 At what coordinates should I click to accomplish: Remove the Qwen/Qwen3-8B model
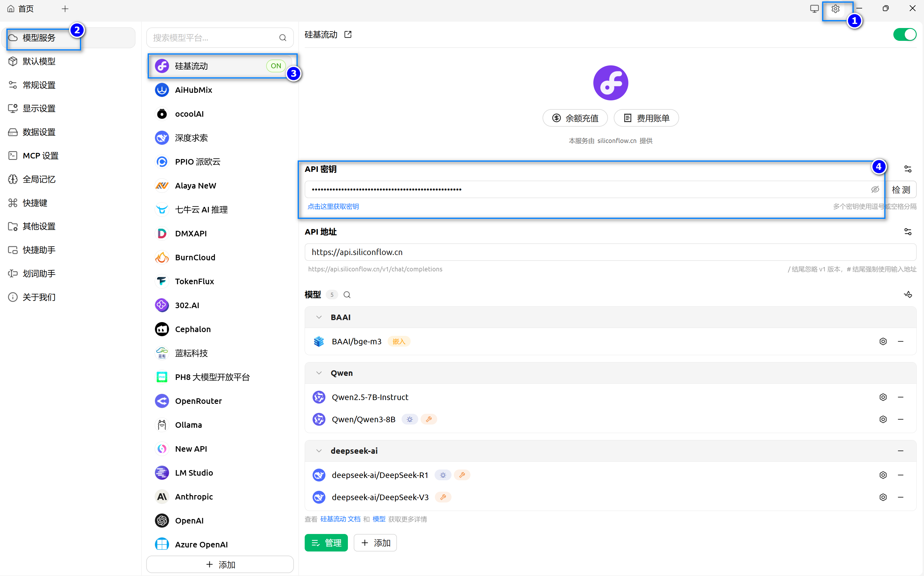pyautogui.click(x=901, y=419)
